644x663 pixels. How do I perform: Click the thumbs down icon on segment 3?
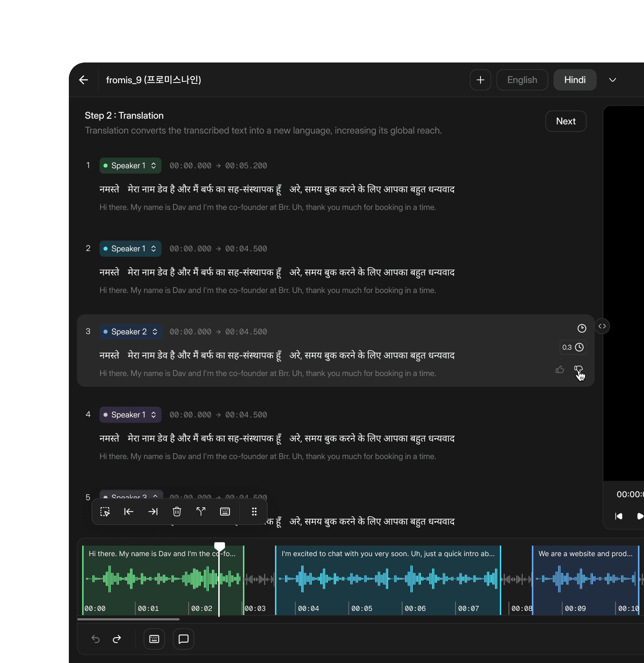pyautogui.click(x=578, y=370)
